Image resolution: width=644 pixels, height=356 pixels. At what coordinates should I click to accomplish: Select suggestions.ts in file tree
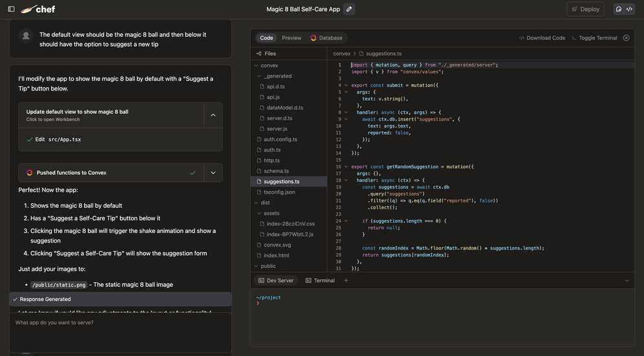coord(289,181)
